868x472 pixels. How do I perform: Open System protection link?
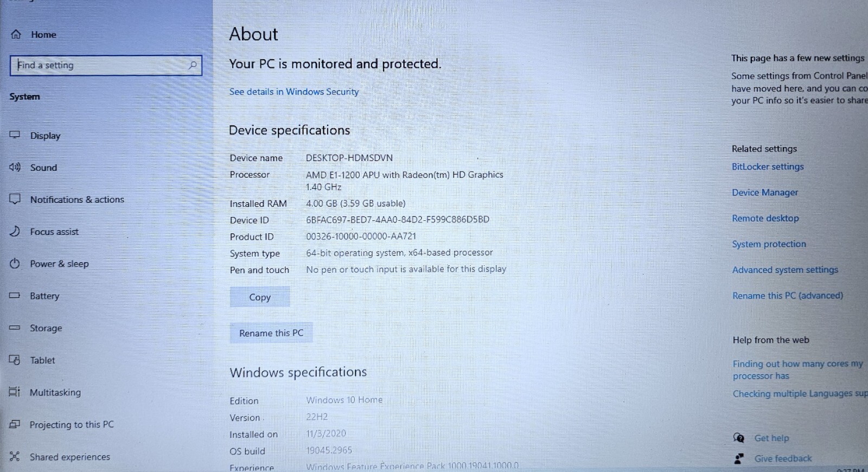tap(769, 244)
